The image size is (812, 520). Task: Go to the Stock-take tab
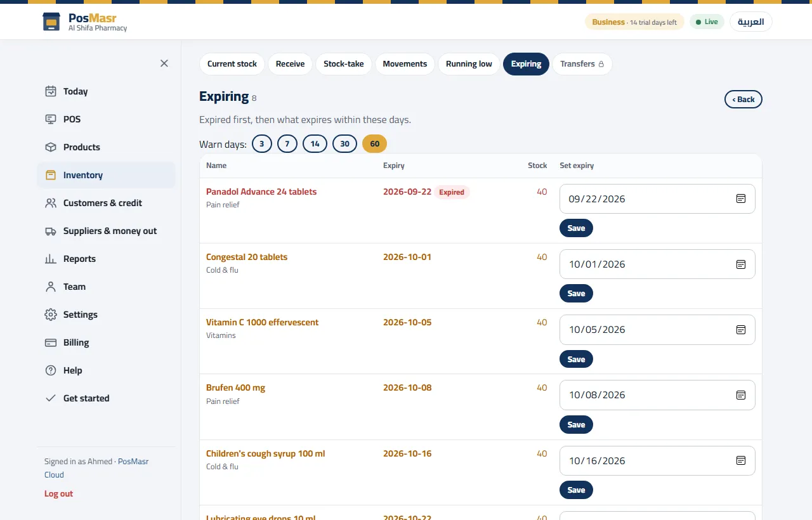pyautogui.click(x=344, y=64)
